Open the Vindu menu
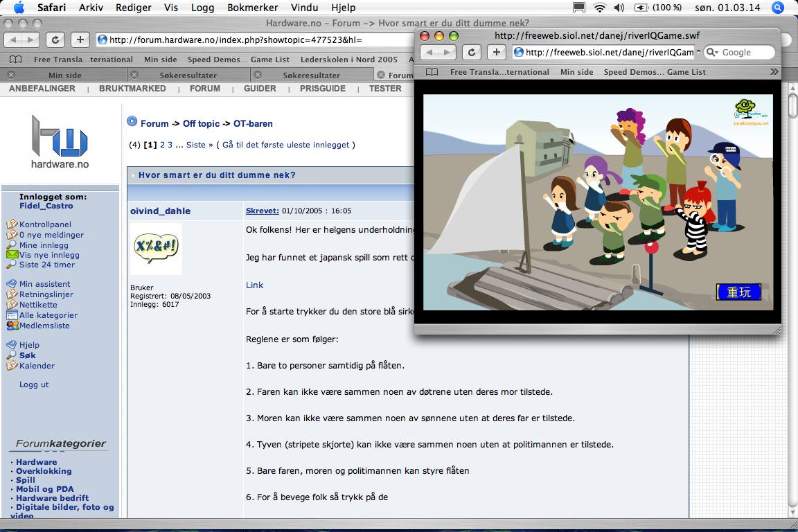The width and height of the screenshot is (798, 532). tap(304, 7)
